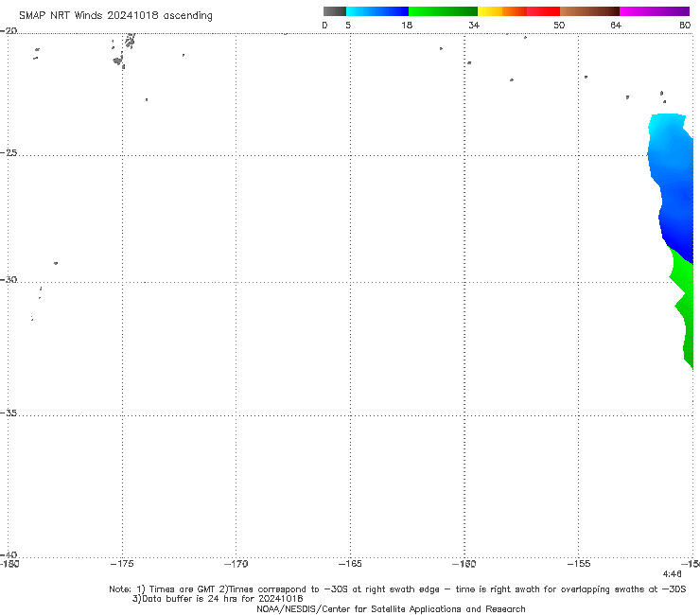This screenshot has height=615, width=700.
Task: Click the gray segment of the color bar
Action: (x=335, y=11)
